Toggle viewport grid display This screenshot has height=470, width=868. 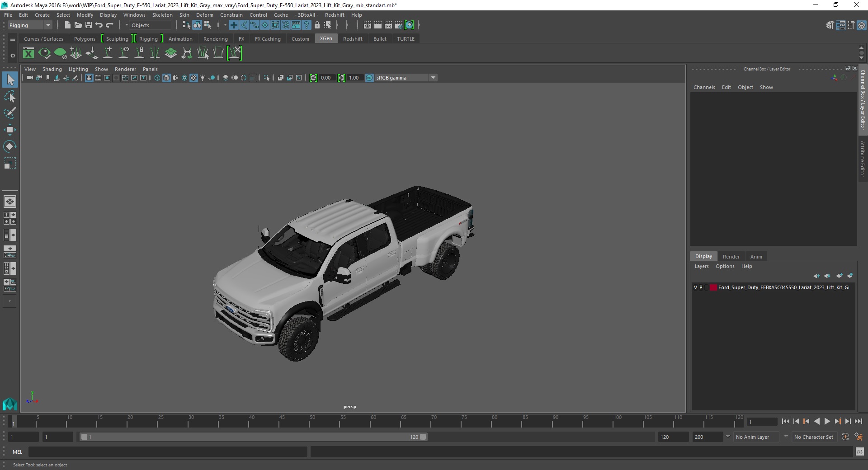point(89,78)
